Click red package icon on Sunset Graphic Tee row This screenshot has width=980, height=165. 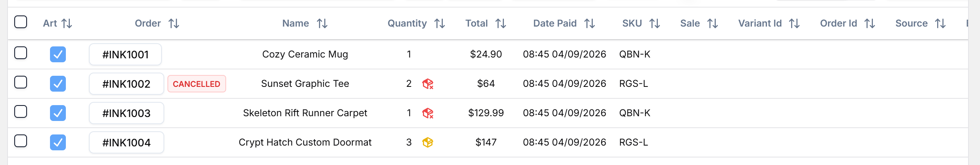(x=428, y=84)
